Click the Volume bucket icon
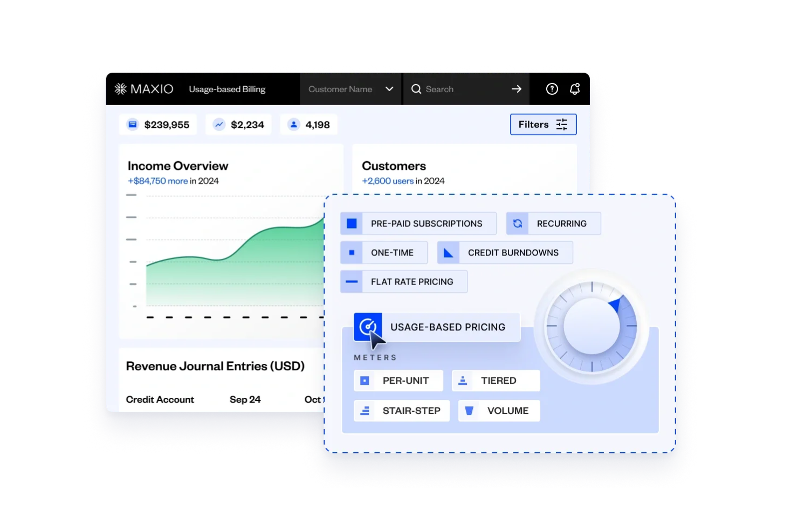Viewport: 798px width, 532px height. pyautogui.click(x=469, y=411)
